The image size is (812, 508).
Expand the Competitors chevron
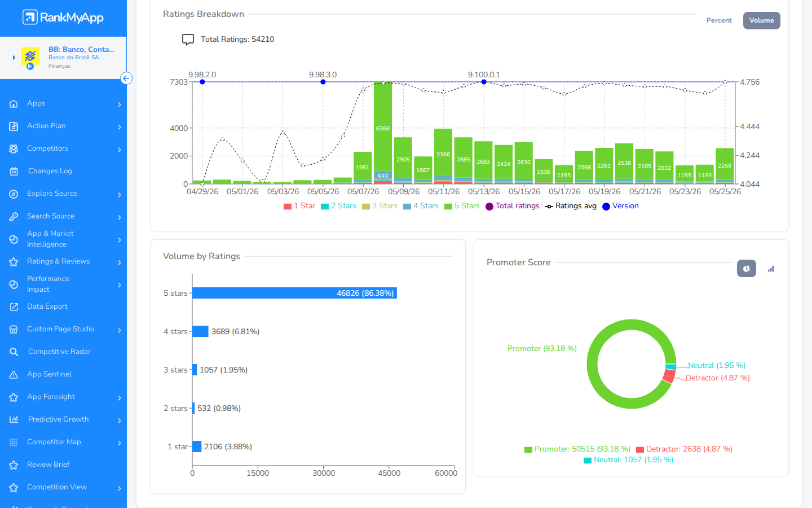[120, 150]
